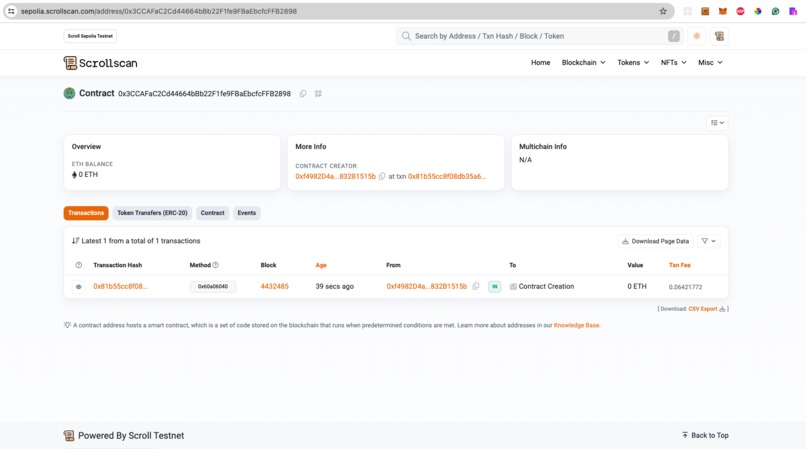Screen dimensions: 806x449
Task: Open block 4432485
Action: (x=274, y=286)
